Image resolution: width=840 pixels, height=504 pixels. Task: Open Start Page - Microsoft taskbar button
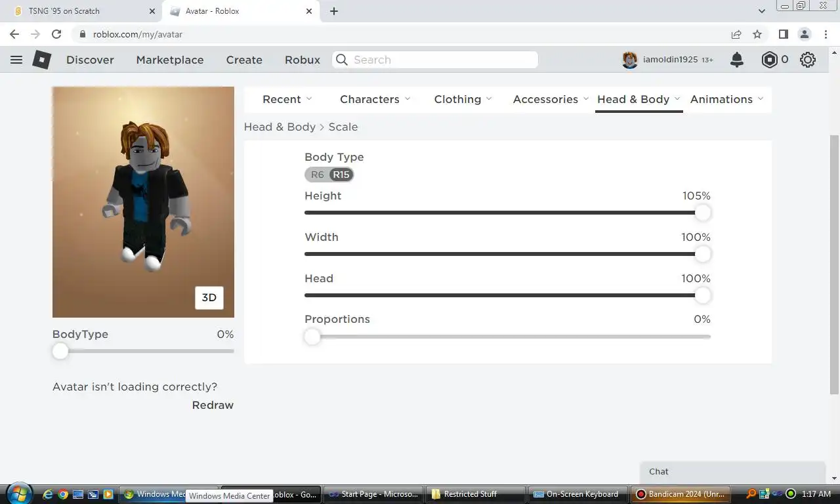coord(373,494)
